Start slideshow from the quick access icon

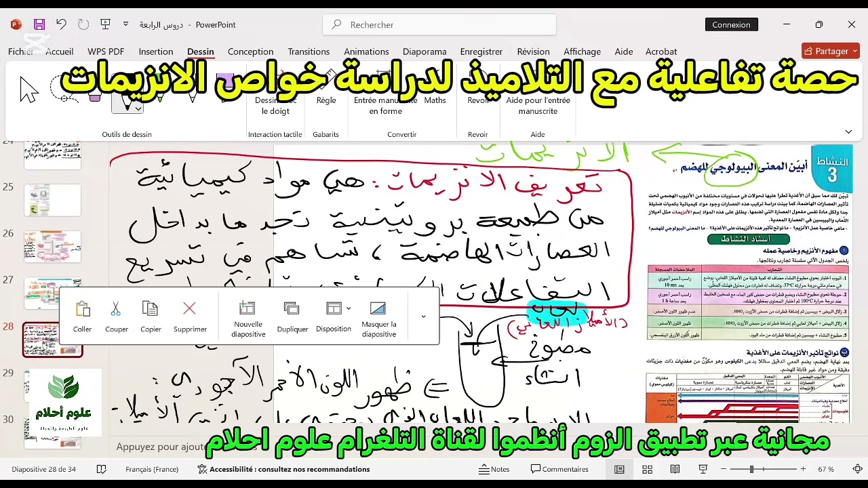click(105, 24)
